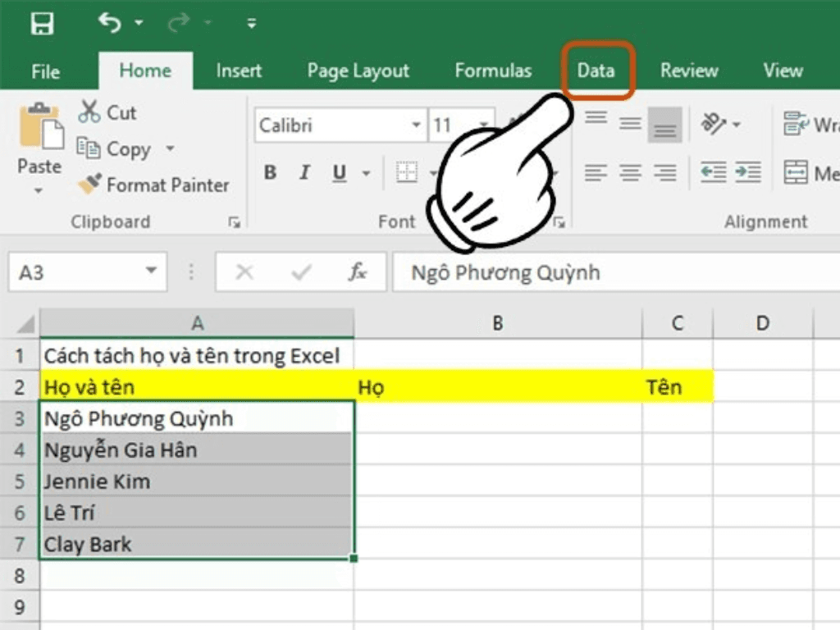
Task: Select cell B2 containing 'Họ'
Action: pyautogui.click(x=498, y=386)
